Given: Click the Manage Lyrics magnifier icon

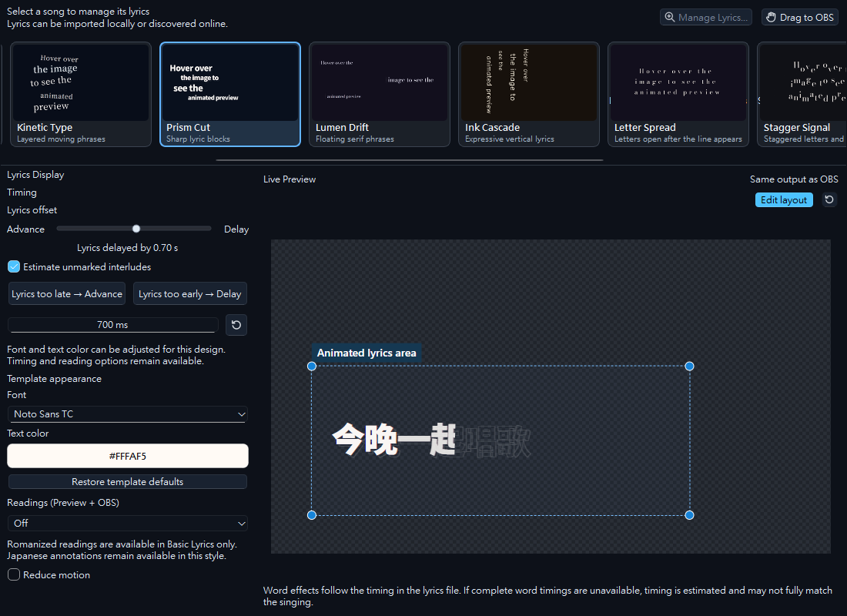Looking at the screenshot, I should 669,17.
